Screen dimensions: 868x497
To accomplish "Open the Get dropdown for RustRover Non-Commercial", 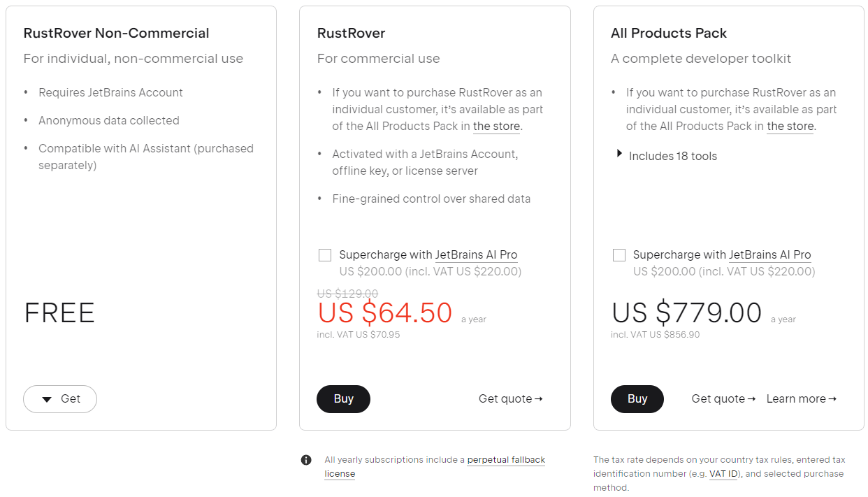I will click(x=60, y=399).
